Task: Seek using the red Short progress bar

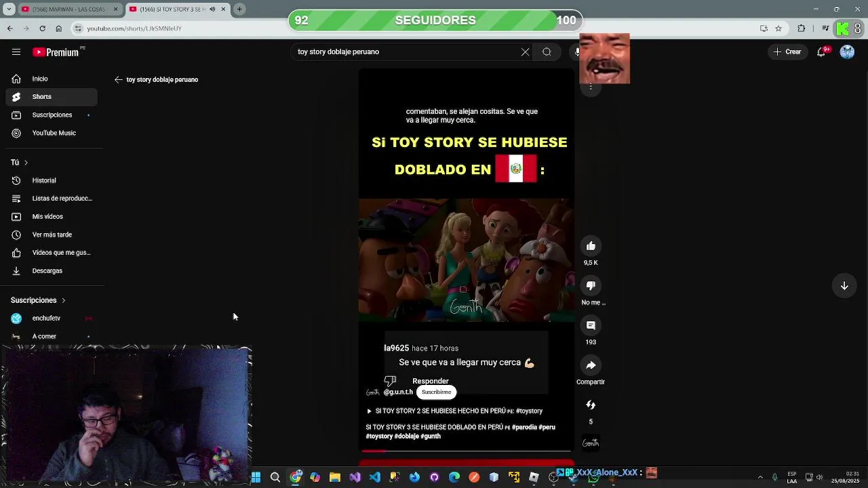Action: coord(467,451)
